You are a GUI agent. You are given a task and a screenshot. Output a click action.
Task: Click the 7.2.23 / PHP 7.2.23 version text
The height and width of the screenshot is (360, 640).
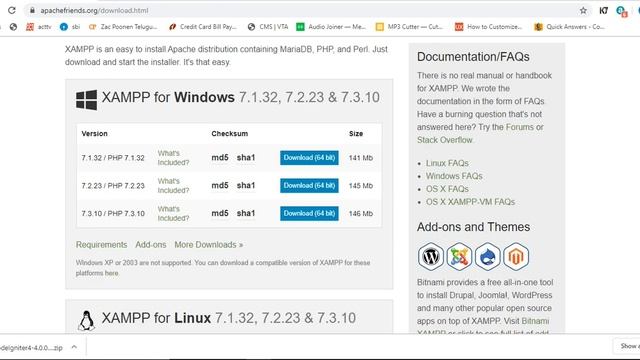113,186
